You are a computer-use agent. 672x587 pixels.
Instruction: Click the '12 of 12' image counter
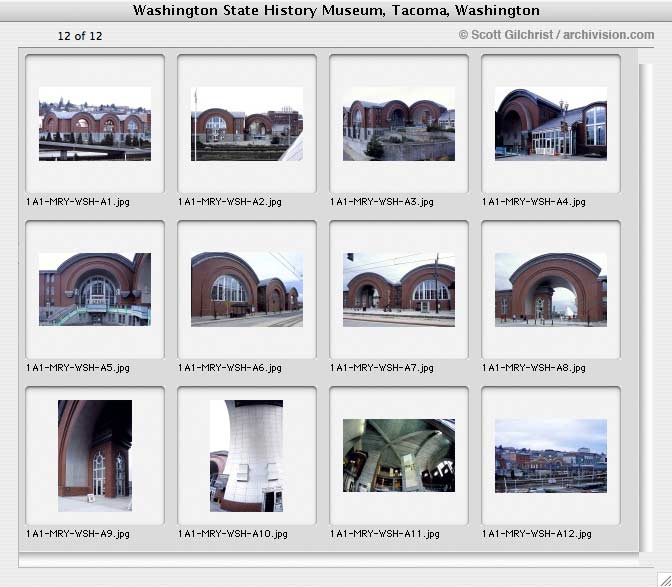(x=80, y=36)
